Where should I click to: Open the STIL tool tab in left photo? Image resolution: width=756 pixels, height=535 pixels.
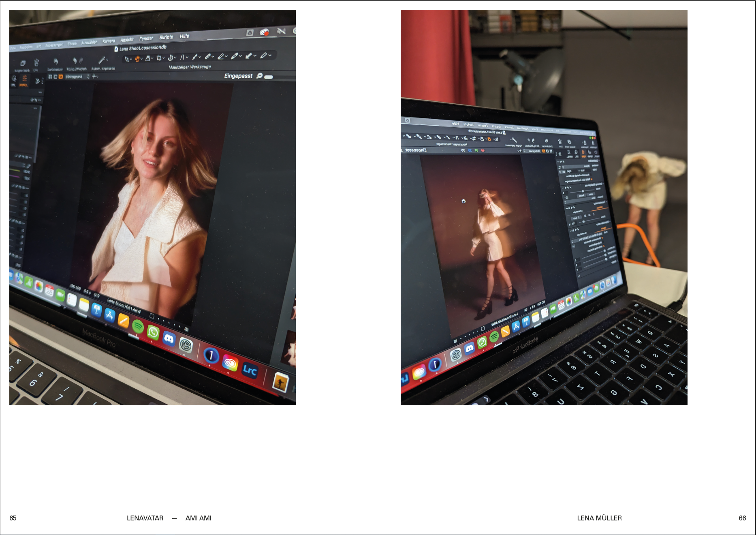[x=14, y=80]
